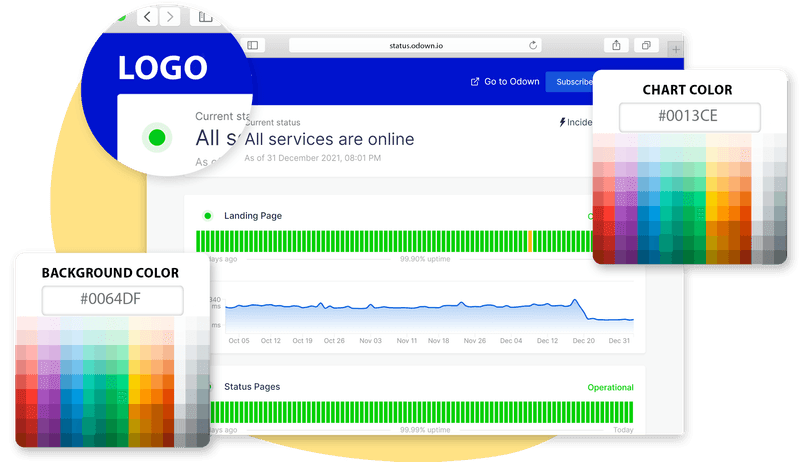Click the LOGO in the header

pos(162,68)
